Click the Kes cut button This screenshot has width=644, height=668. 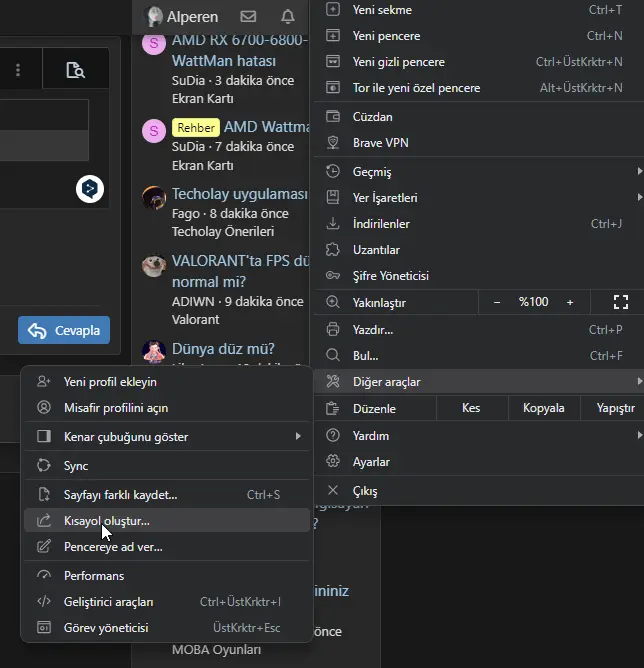pyautogui.click(x=471, y=408)
